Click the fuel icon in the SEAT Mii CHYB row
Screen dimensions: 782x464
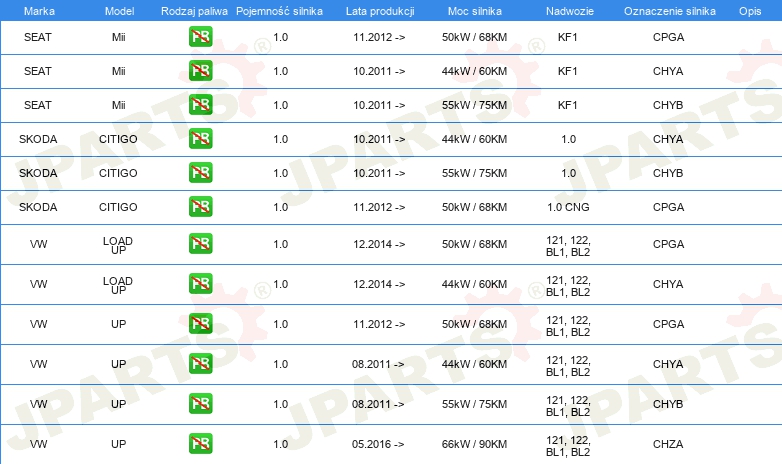200,105
